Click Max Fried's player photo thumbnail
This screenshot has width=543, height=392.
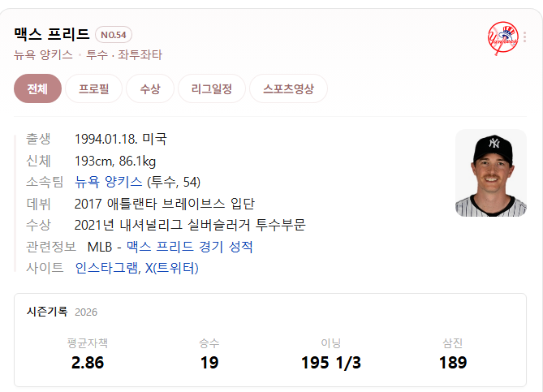491,173
